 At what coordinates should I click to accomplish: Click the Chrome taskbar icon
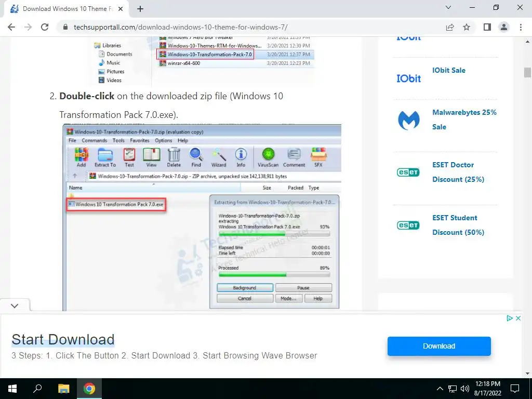(x=89, y=389)
